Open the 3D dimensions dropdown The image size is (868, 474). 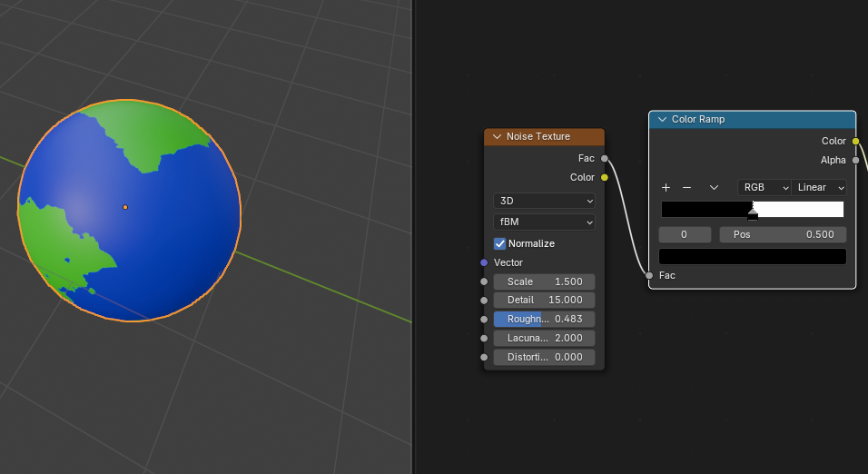[x=544, y=201]
